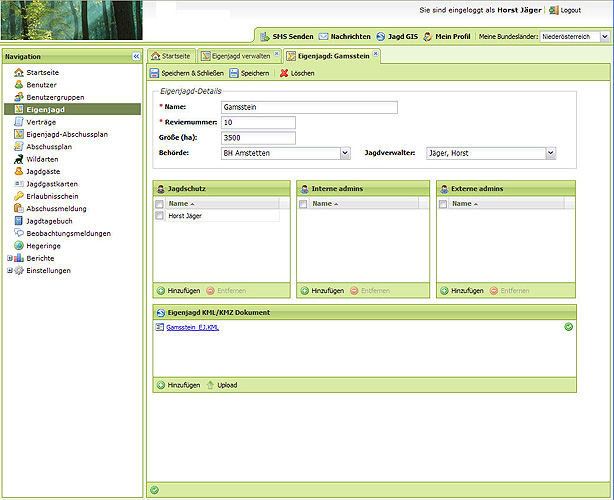The width and height of the screenshot is (614, 500).
Task: Sort Interne admins by Name column
Action: (x=364, y=204)
